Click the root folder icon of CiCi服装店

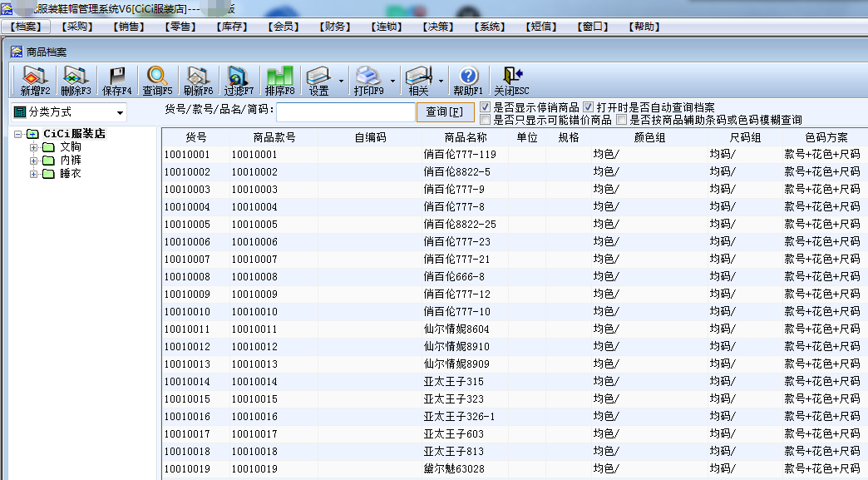tap(32, 134)
